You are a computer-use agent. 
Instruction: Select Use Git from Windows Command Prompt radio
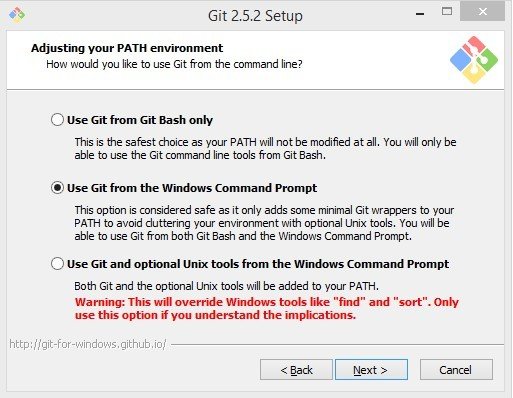[x=57, y=188]
